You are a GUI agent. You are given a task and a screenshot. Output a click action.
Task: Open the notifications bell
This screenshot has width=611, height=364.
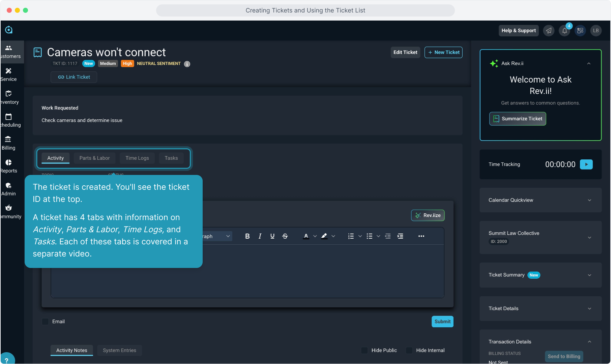pos(564,31)
